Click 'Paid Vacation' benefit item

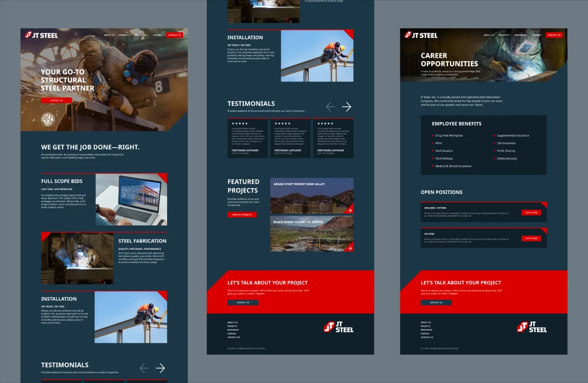pyautogui.click(x=442, y=151)
